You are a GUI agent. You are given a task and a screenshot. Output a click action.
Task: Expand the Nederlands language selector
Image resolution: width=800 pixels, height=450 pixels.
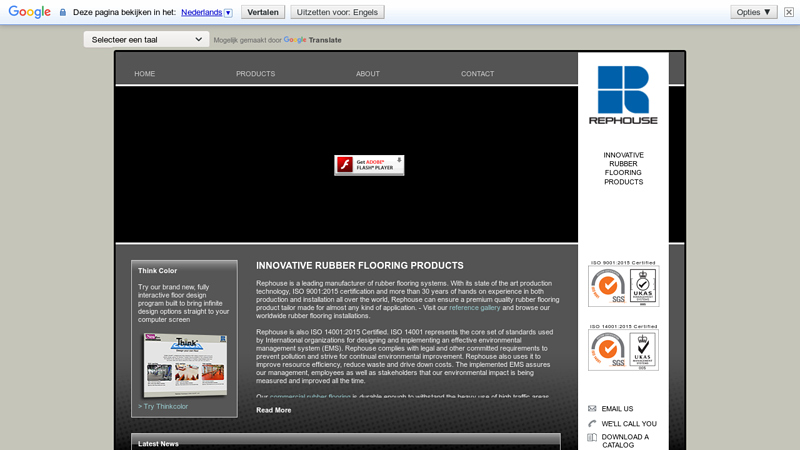[x=207, y=13]
